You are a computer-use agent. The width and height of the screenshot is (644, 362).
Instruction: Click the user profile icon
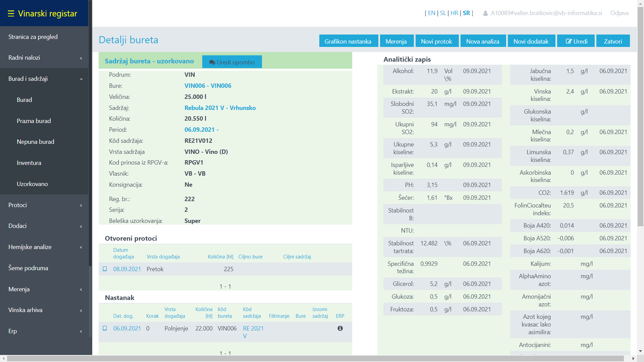pyautogui.click(x=485, y=13)
